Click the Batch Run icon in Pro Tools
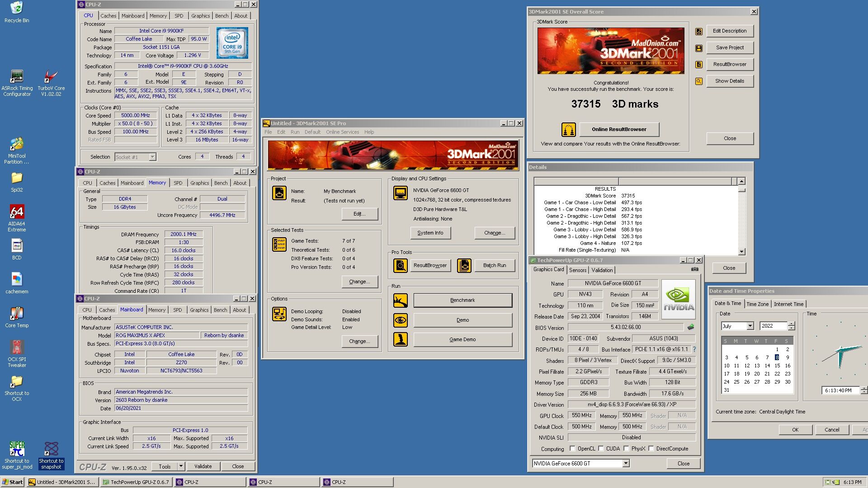This screenshot has height=488, width=868. [464, 265]
